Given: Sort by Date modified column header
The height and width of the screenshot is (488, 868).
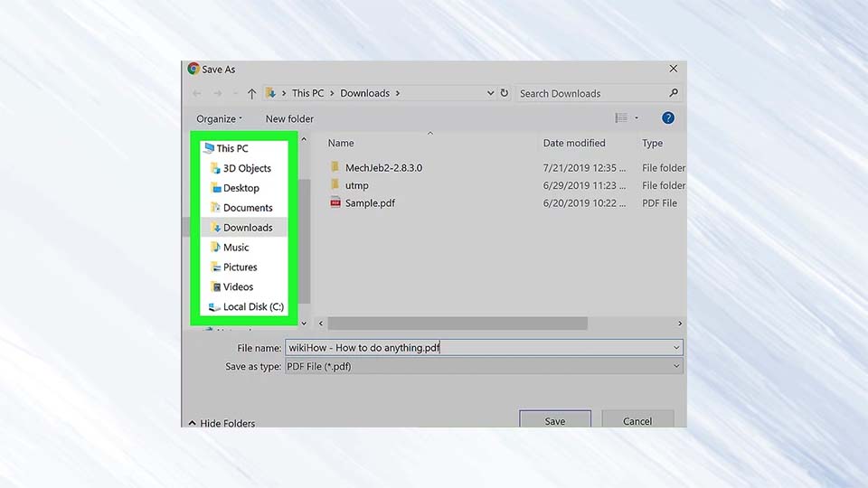Looking at the screenshot, I should [574, 144].
